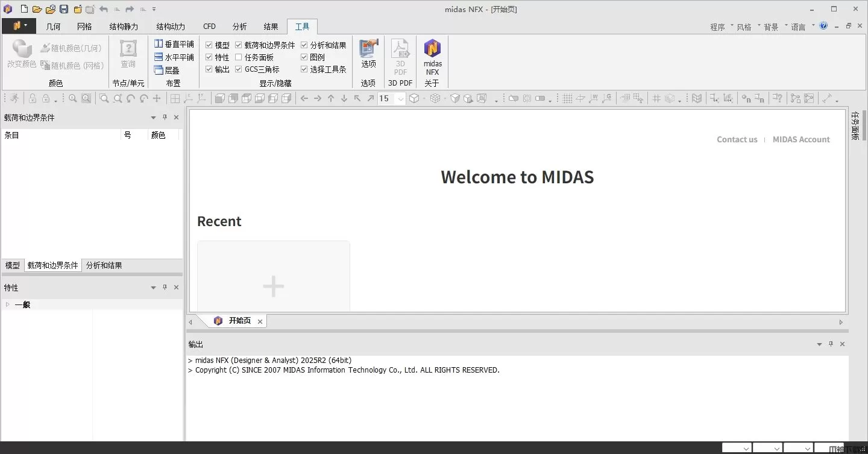The width and height of the screenshot is (868, 454).
Task: Toggle the GCS三角标 checkbox
Action: [x=239, y=69]
